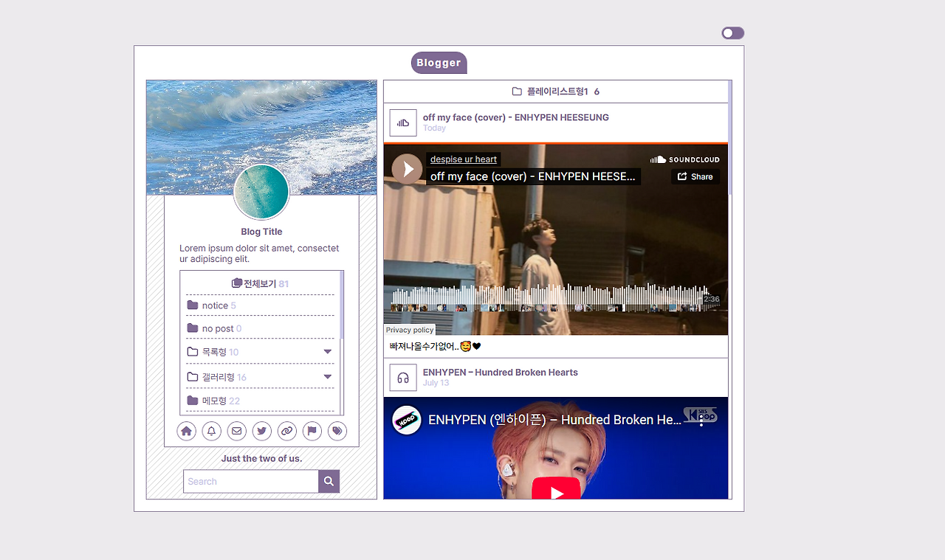Expand the 갤러리형 category arrow

coord(328,377)
